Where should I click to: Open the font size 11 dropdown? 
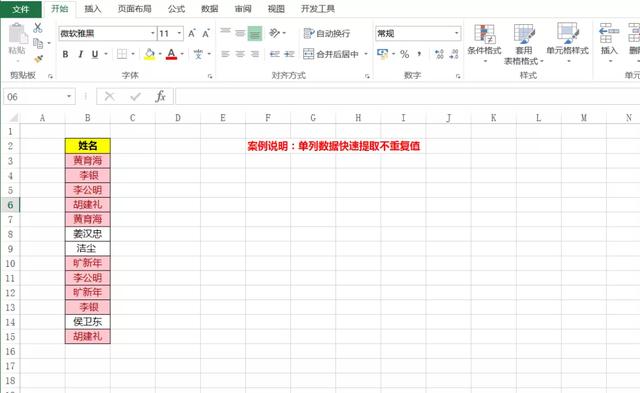179,33
